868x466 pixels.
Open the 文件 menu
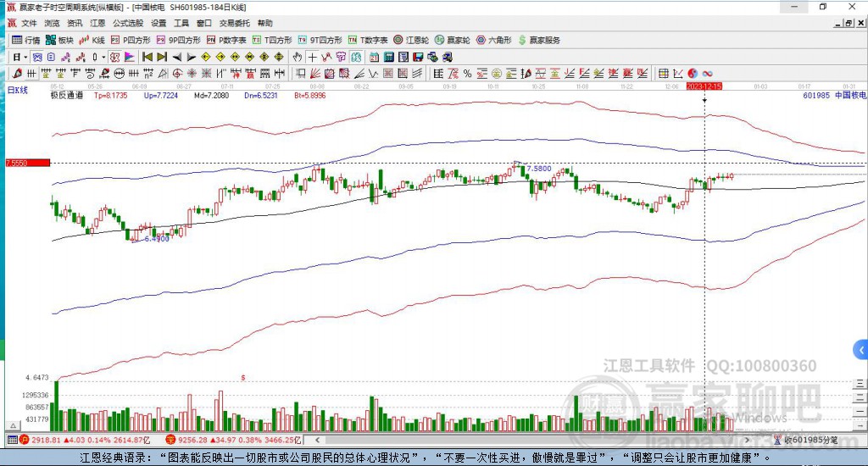[29, 23]
